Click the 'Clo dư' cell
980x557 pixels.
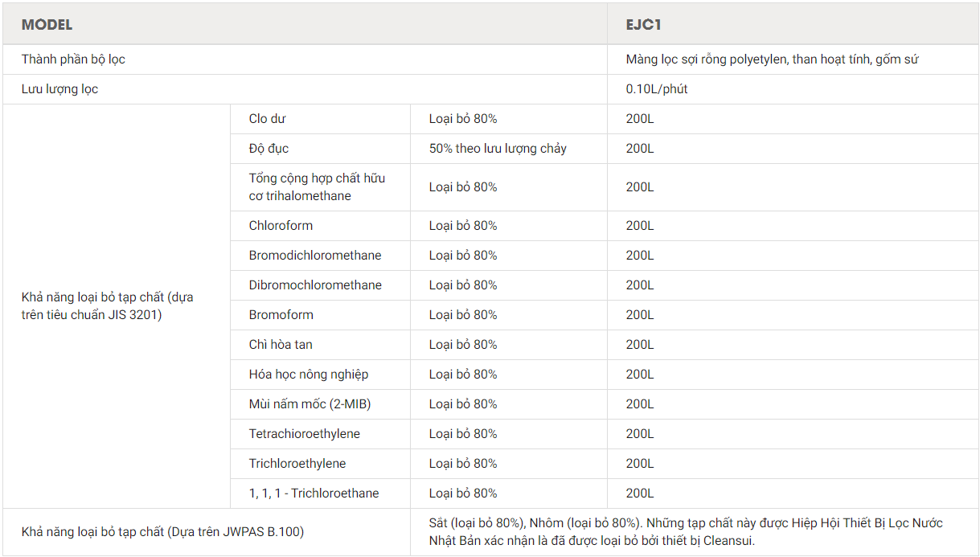click(x=268, y=119)
